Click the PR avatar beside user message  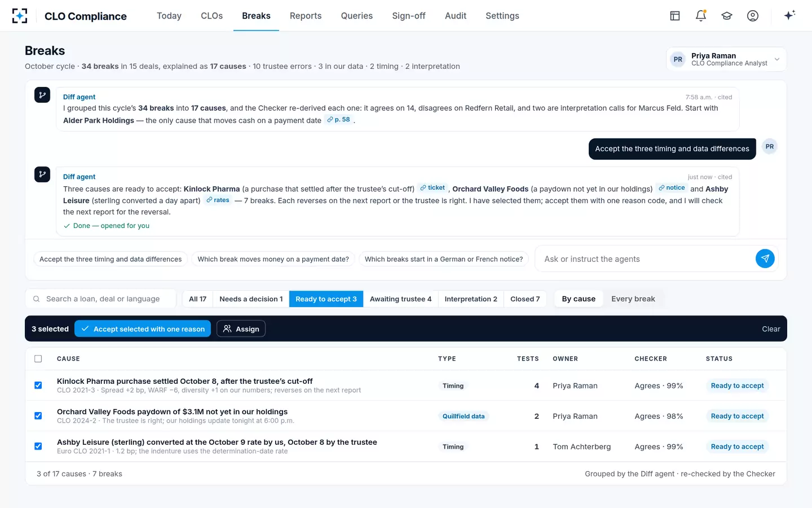coord(770,147)
